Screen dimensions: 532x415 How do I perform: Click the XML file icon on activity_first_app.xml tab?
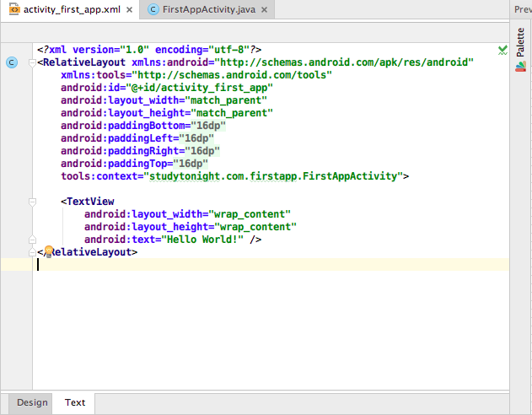pyautogui.click(x=14, y=9)
